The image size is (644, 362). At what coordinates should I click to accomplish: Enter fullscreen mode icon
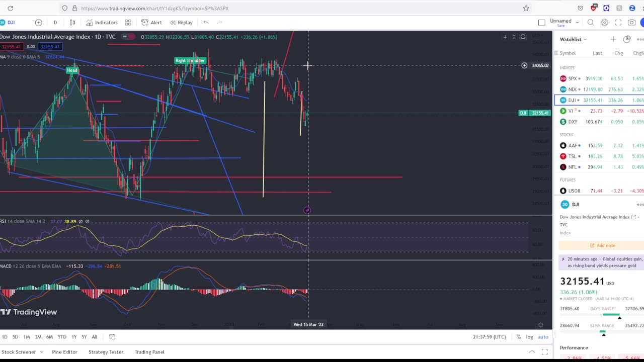pyautogui.click(x=618, y=22)
